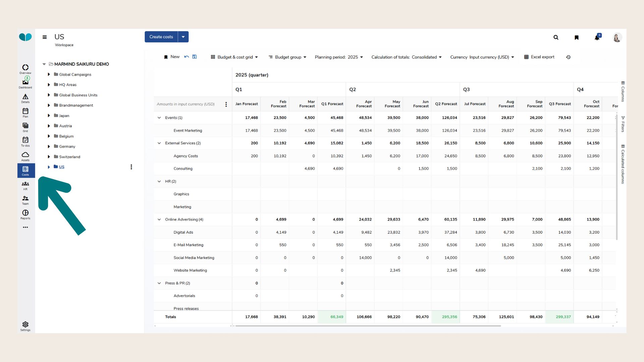
Task: Open the Budget & cost grid dropdown
Action: 234,57
